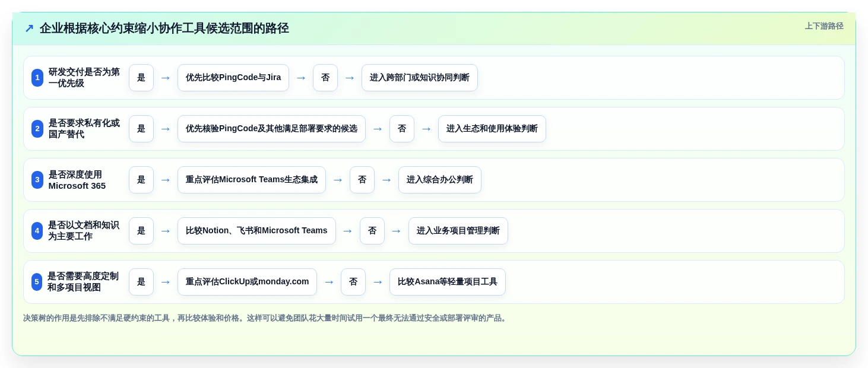The image size is (868, 368).
Task: Choose 否 in the 高度定制 row
Action: [353, 282]
